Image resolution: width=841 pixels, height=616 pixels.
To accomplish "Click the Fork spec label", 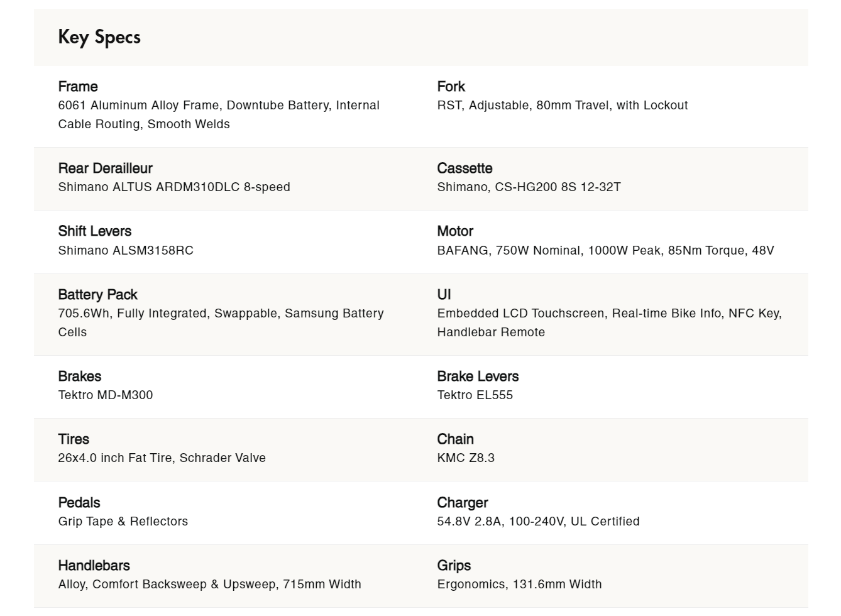I will click(451, 86).
